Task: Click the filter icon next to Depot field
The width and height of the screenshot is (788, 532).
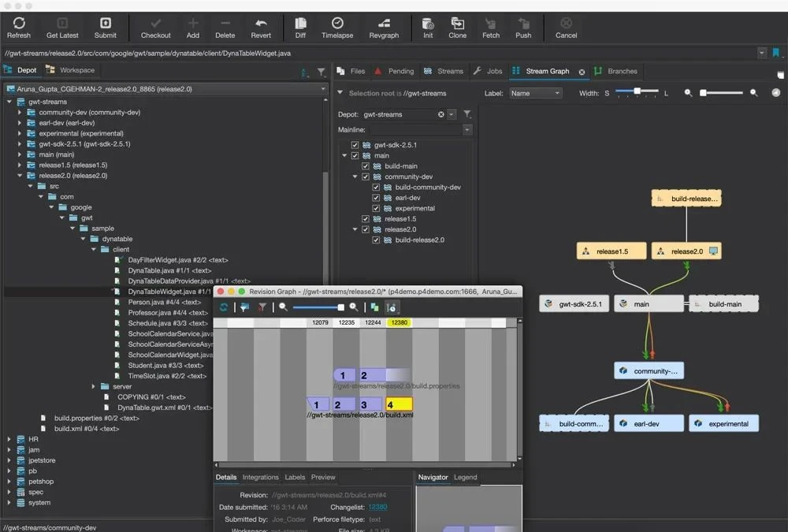Action: (x=467, y=114)
